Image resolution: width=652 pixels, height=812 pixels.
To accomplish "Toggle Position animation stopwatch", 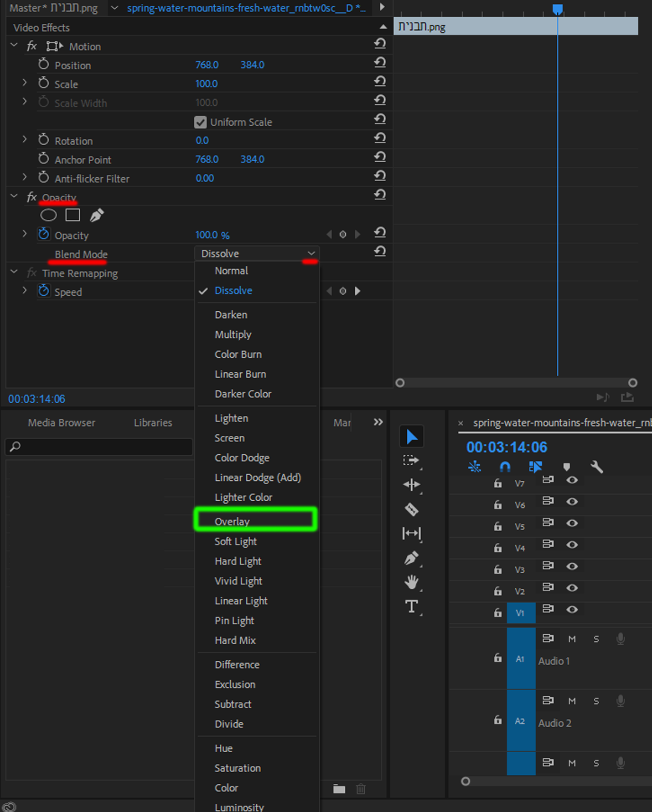I will (44, 64).
